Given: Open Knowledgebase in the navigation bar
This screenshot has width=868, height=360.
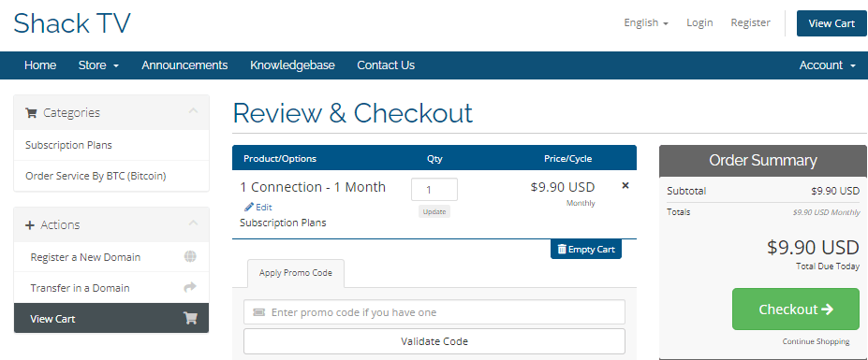Looking at the screenshot, I should [x=292, y=65].
